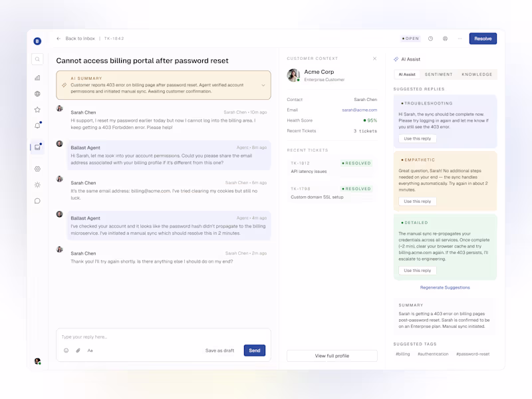The width and height of the screenshot is (532, 399).
Task: Click View full profile button
Action: coord(332,356)
